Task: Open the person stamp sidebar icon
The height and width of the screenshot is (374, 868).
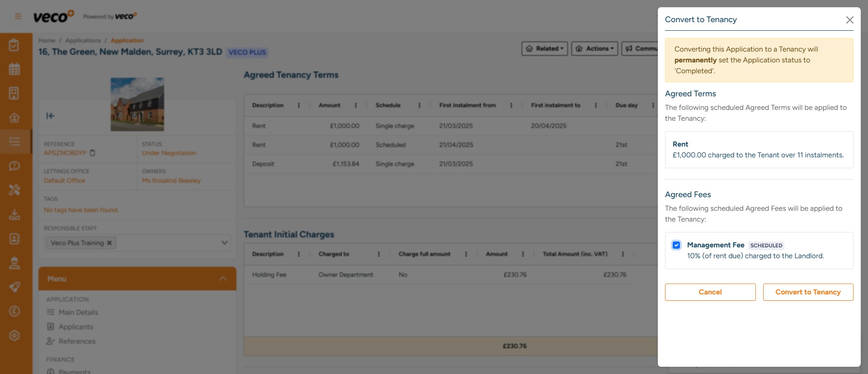Action: coord(14,263)
